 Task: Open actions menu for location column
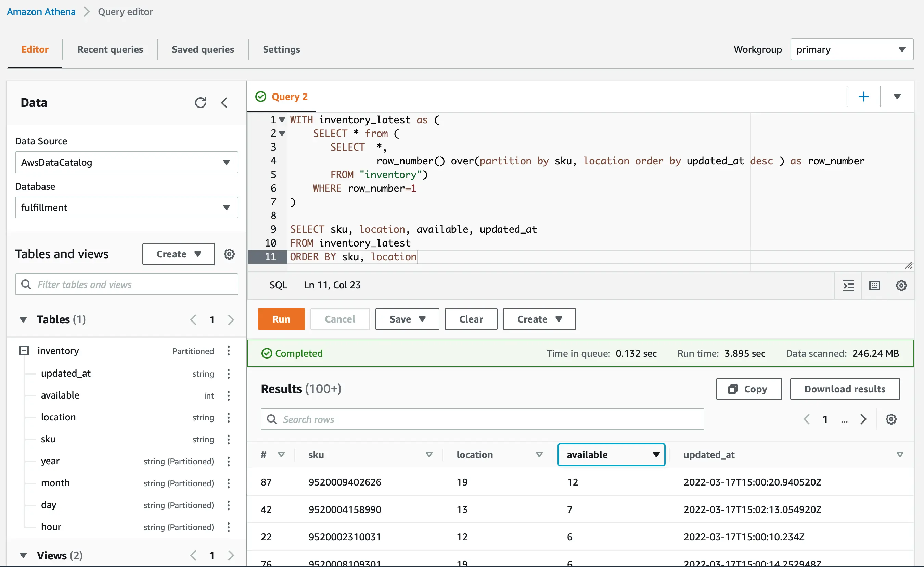click(228, 417)
